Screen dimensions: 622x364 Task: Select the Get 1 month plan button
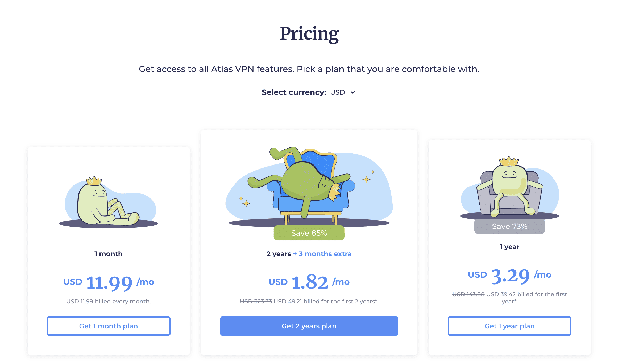(x=109, y=326)
